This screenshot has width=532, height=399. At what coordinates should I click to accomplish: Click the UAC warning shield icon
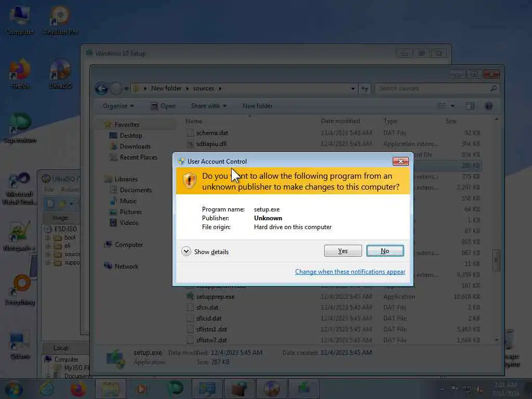point(189,180)
